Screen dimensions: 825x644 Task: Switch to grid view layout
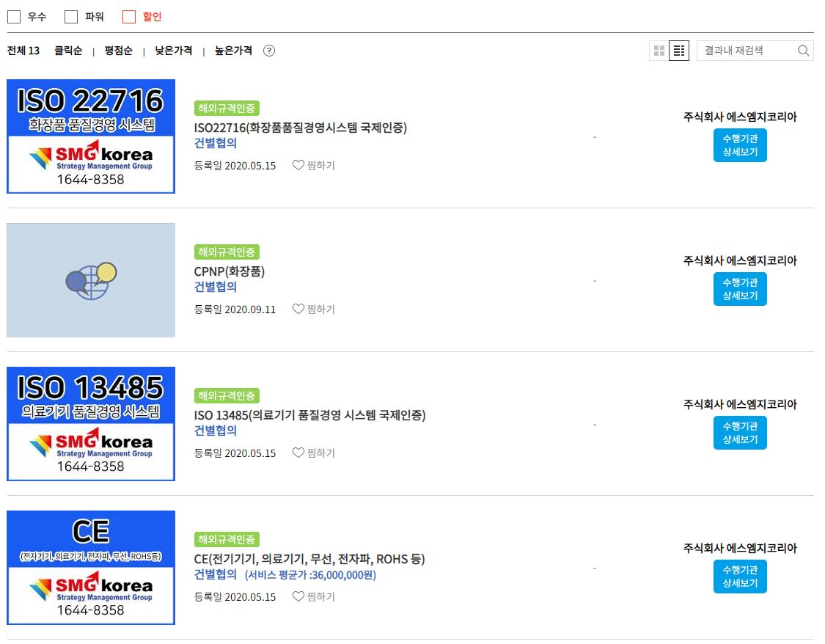[659, 51]
